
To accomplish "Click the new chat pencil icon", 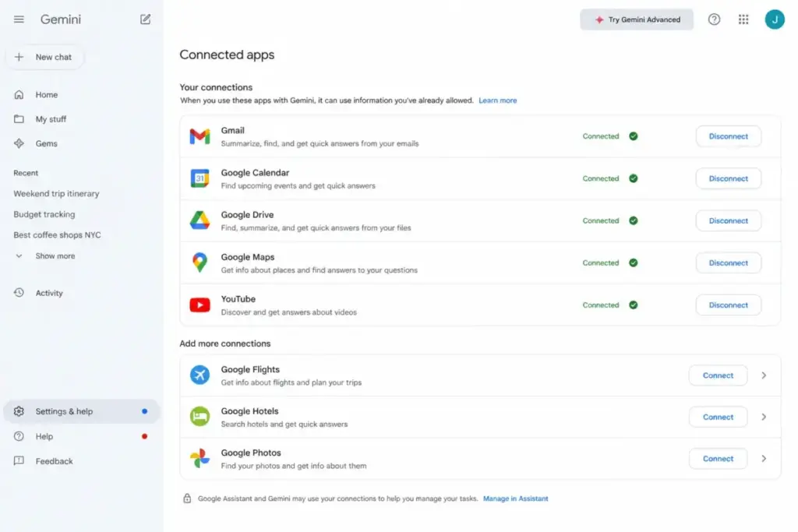I will (x=145, y=19).
